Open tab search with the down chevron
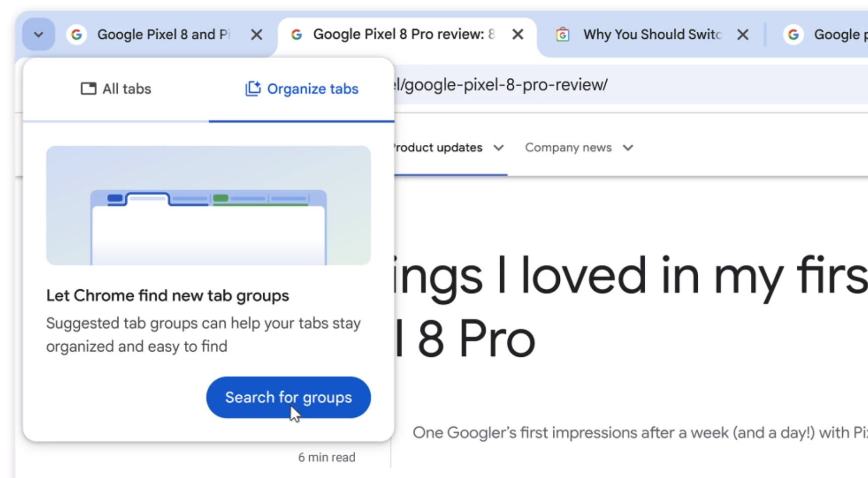This screenshot has width=868, height=478. click(38, 34)
